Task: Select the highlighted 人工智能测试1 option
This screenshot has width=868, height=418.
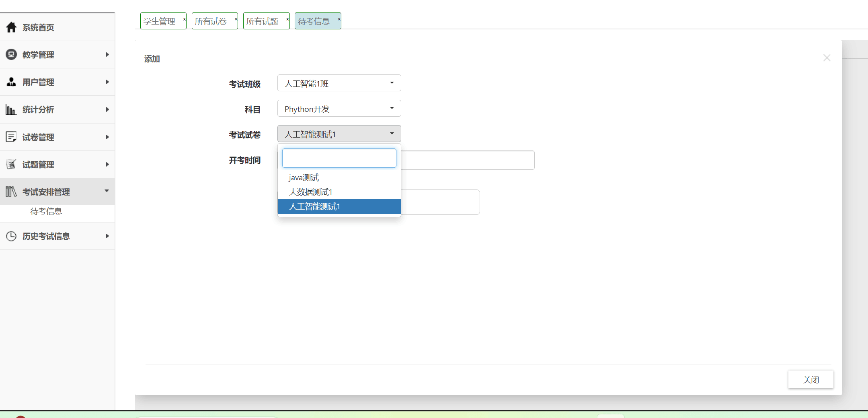Action: pos(339,206)
